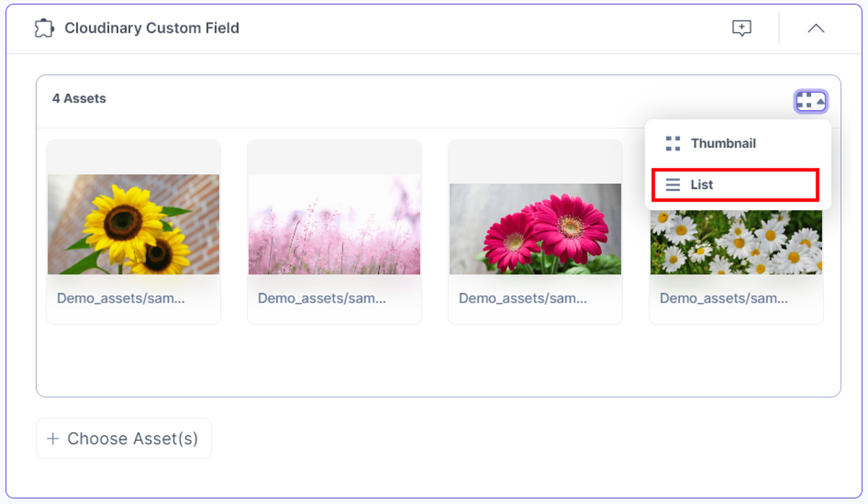The height and width of the screenshot is (504, 868).
Task: Open the pink gerbera image thumbnail
Action: 535,229
